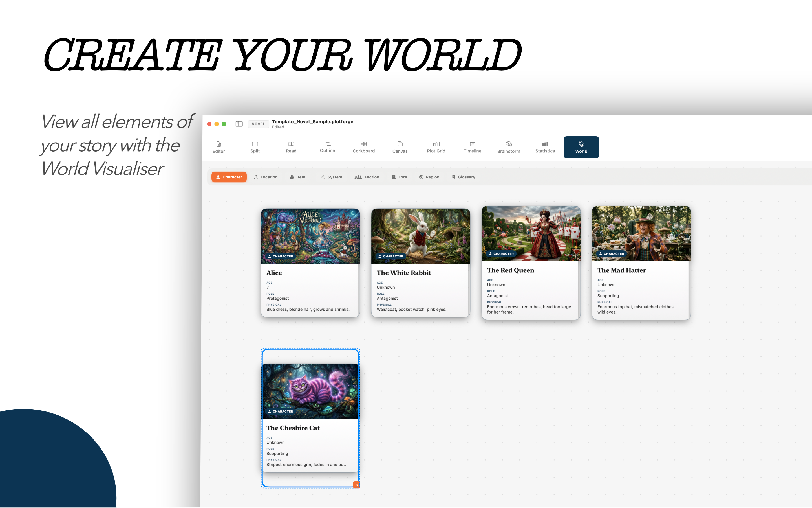Click The Cheshire Cat card title

coord(293,428)
